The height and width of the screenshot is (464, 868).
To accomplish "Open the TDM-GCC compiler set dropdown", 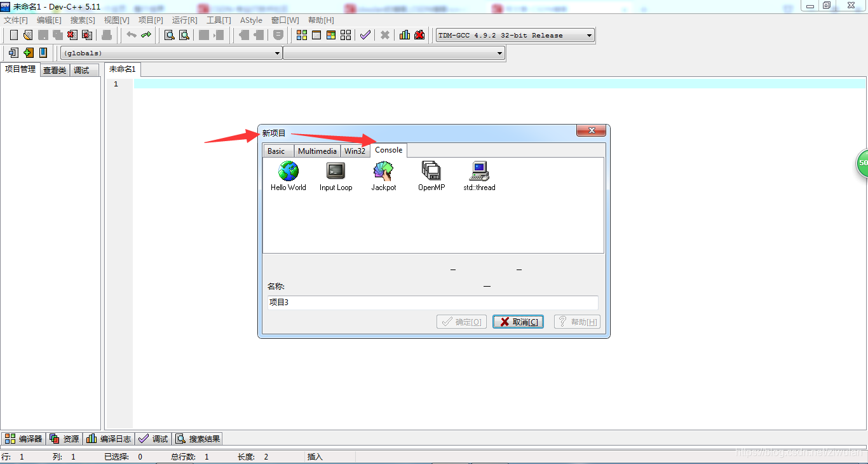I will pos(515,36).
